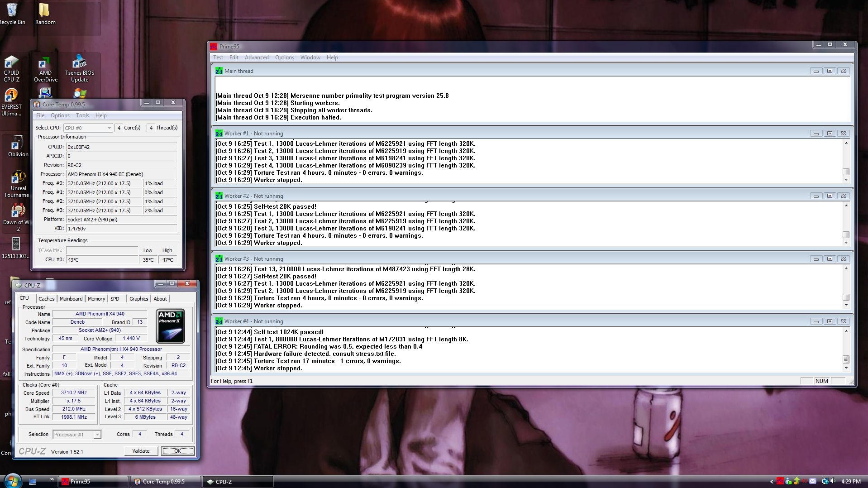Click the Validate button in CPU-Z
Viewport: 868px width, 488px height.
coord(141,451)
